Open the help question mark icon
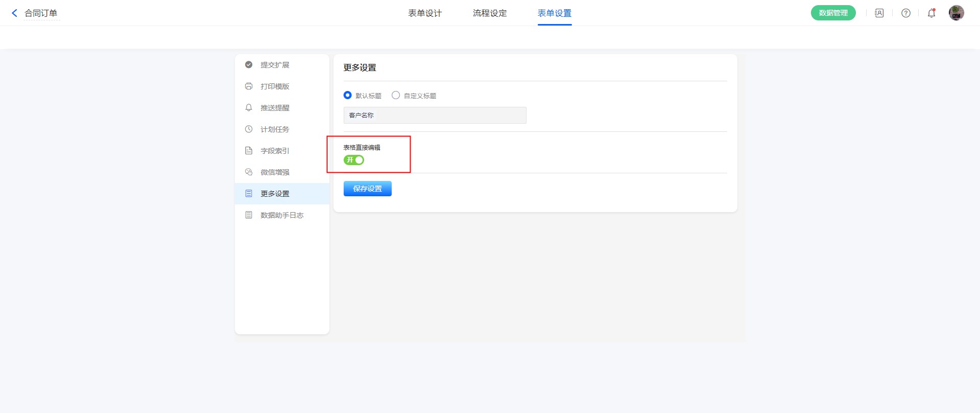This screenshot has width=980, height=413. [x=905, y=13]
